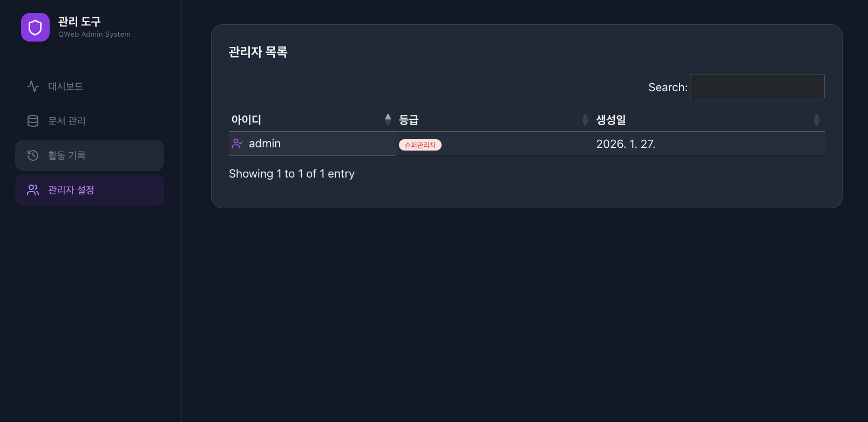Open the 대시보드 menu item
The width and height of the screenshot is (868, 422).
point(65,86)
